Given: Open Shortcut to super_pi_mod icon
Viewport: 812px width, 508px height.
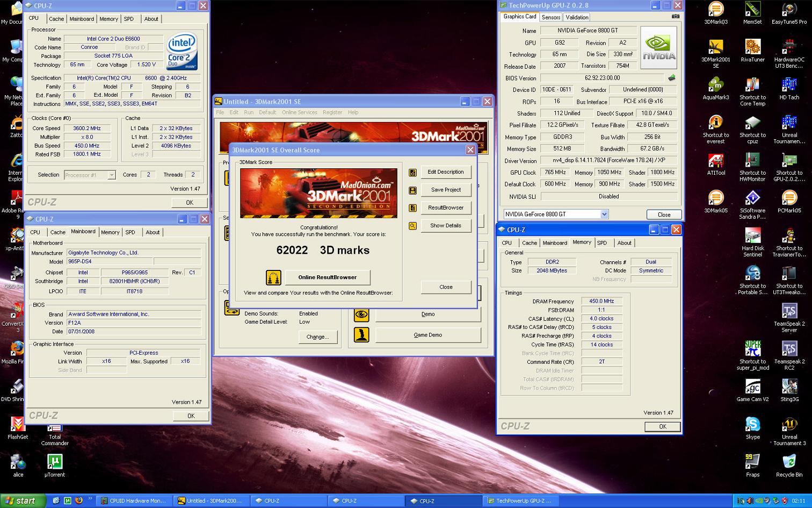Looking at the screenshot, I should pos(752,355).
